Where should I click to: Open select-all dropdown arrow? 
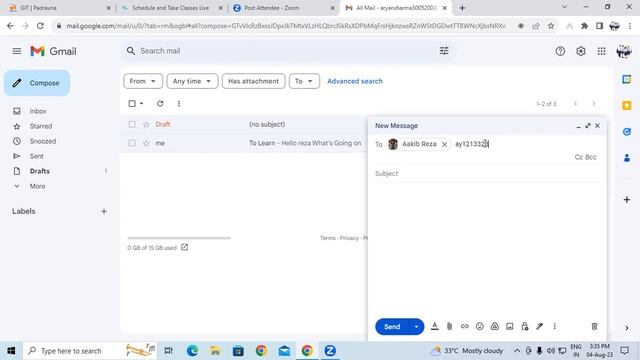click(x=142, y=104)
